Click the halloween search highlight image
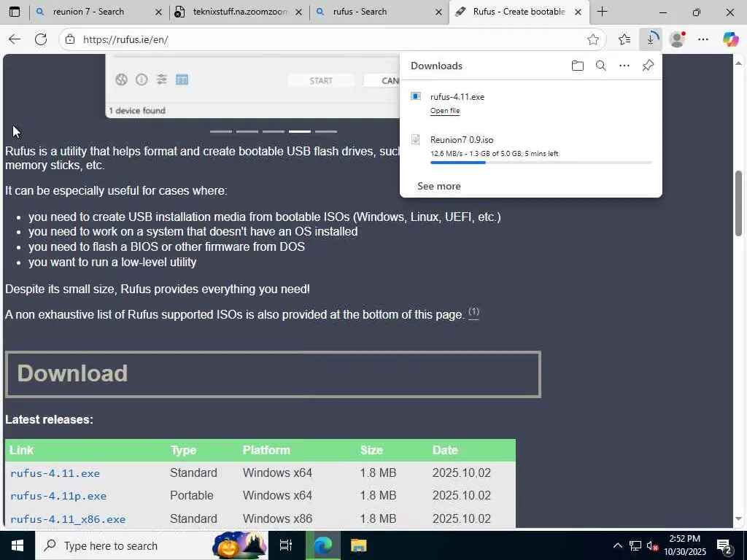 239,545
